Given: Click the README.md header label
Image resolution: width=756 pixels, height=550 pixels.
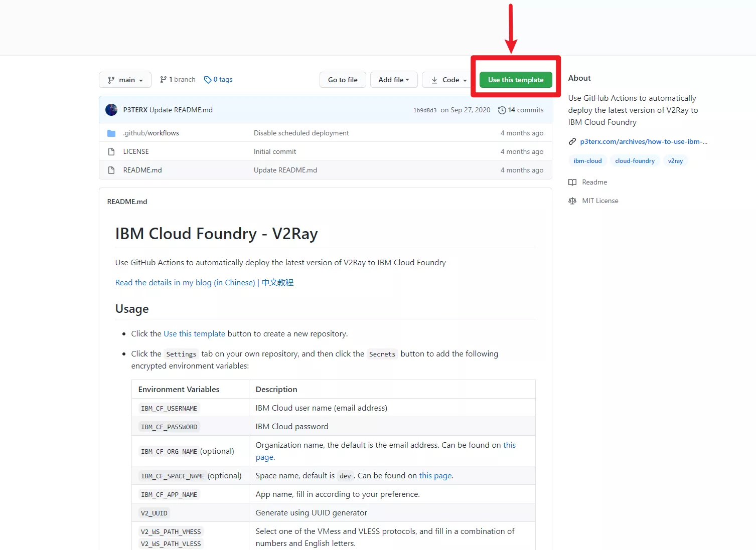Looking at the screenshot, I should coord(127,202).
